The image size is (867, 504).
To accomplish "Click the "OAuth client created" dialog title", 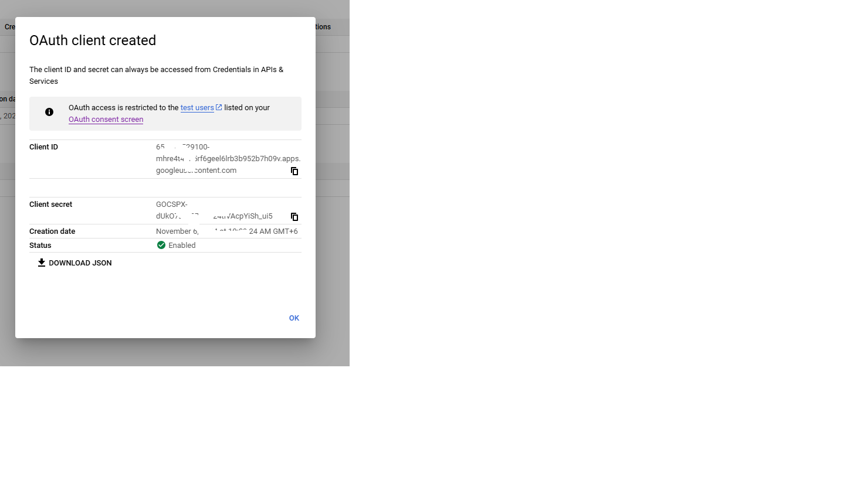I will [x=93, y=40].
